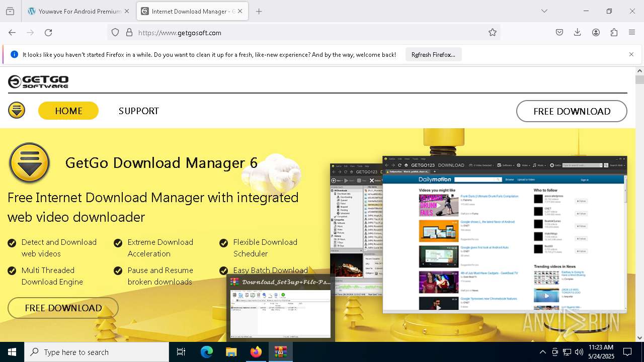Image resolution: width=644 pixels, height=362 pixels.
Task: Show hidden system tray icons
Action: 542,352
